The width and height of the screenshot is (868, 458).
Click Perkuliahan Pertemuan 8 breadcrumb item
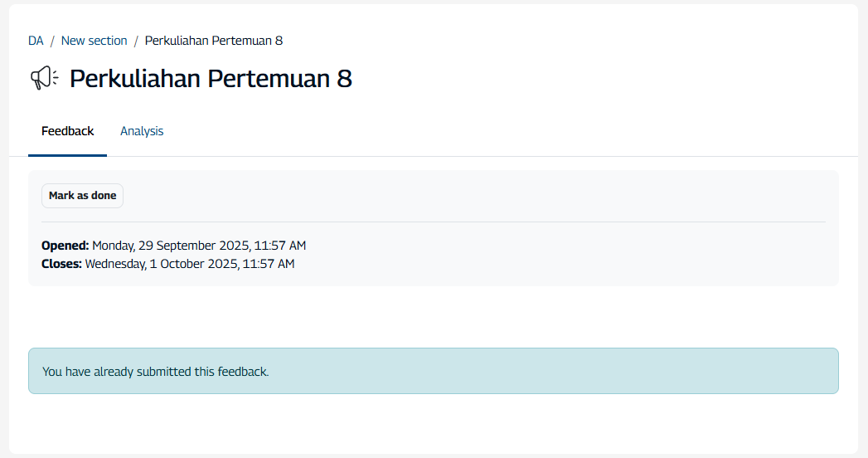pyautogui.click(x=214, y=41)
